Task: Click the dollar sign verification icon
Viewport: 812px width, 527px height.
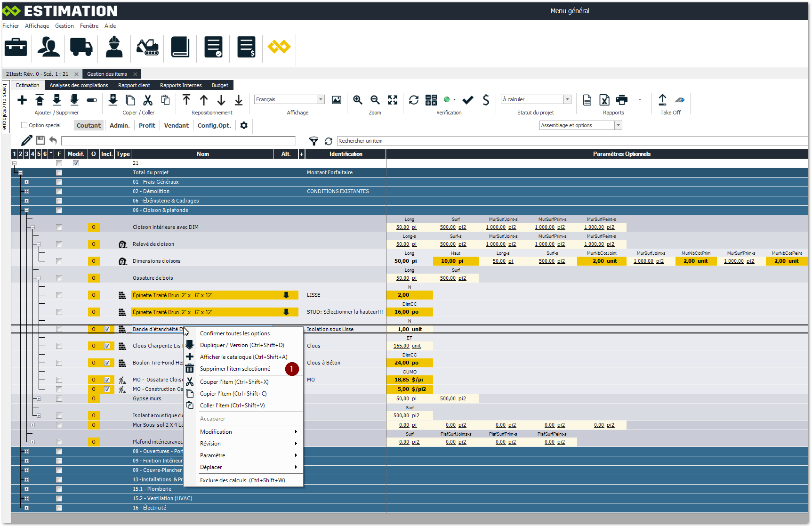Action: (486, 100)
